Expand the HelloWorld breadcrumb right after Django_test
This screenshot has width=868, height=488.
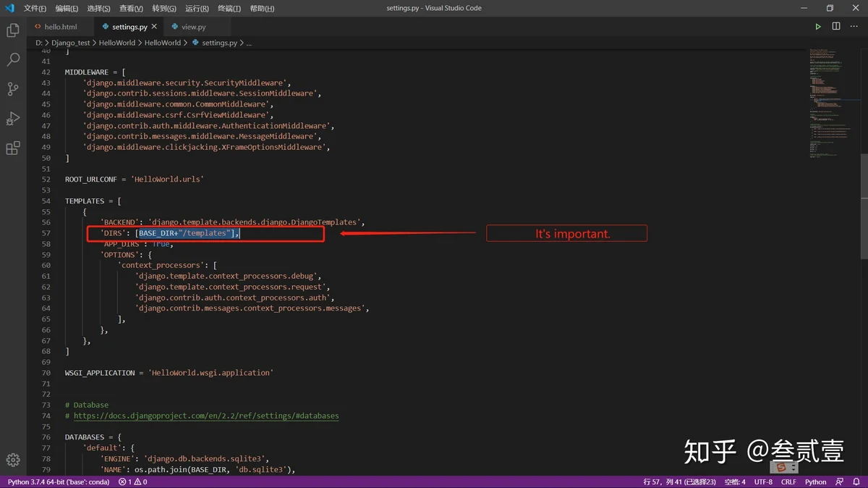(117, 43)
